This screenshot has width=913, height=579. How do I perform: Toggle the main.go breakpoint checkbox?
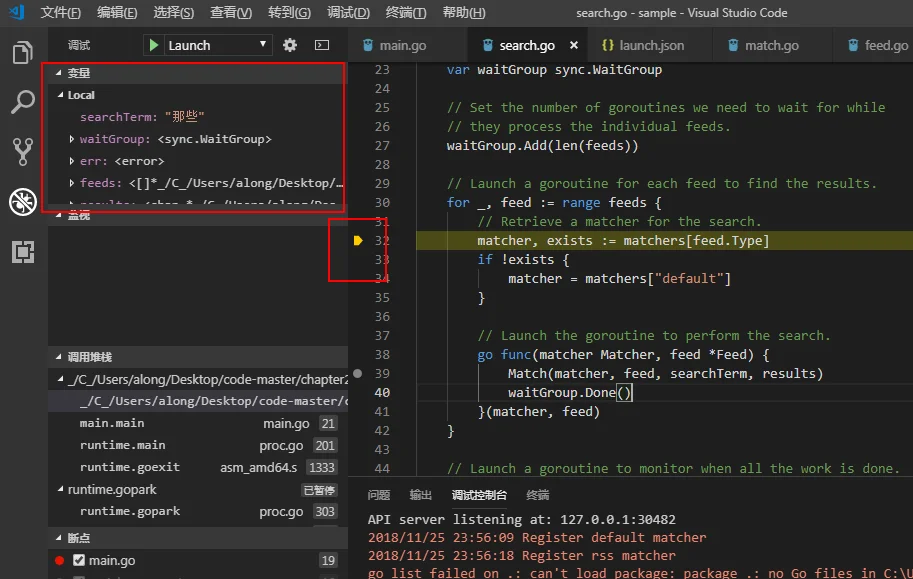coord(79,560)
